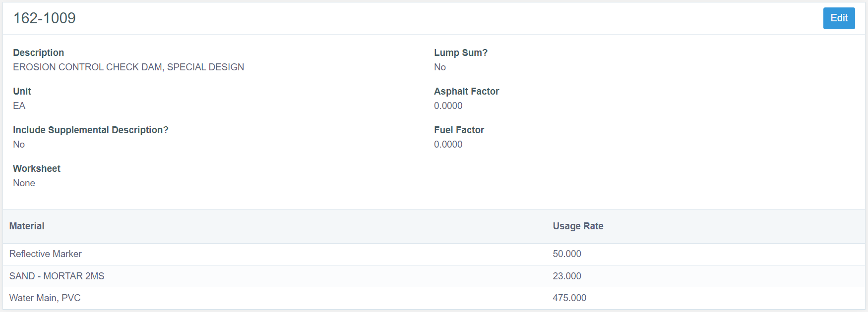The width and height of the screenshot is (868, 312).
Task: Select the Description field label
Action: [38, 52]
